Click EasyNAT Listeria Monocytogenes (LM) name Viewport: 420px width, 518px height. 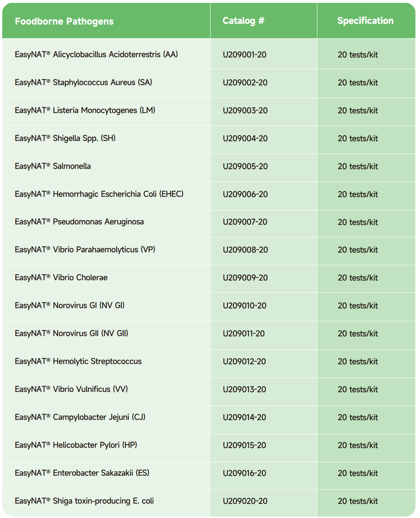(85, 110)
